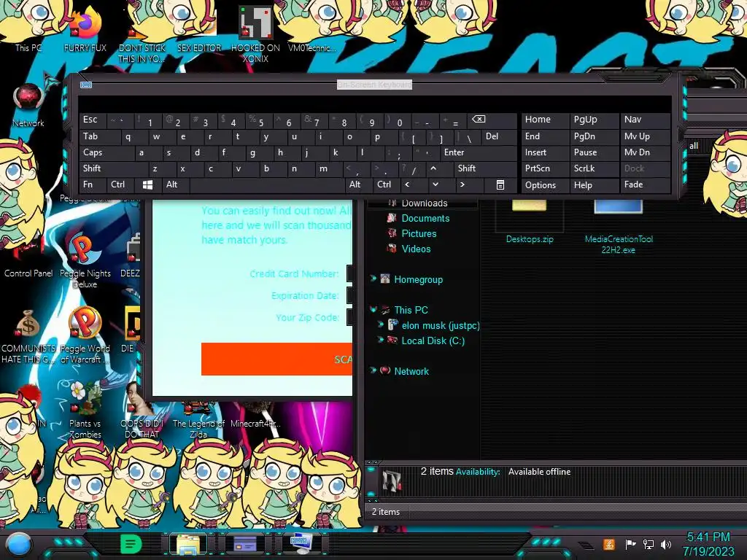Open the green notes app on taskbar
Screen dimensions: 747x560
(x=131, y=544)
